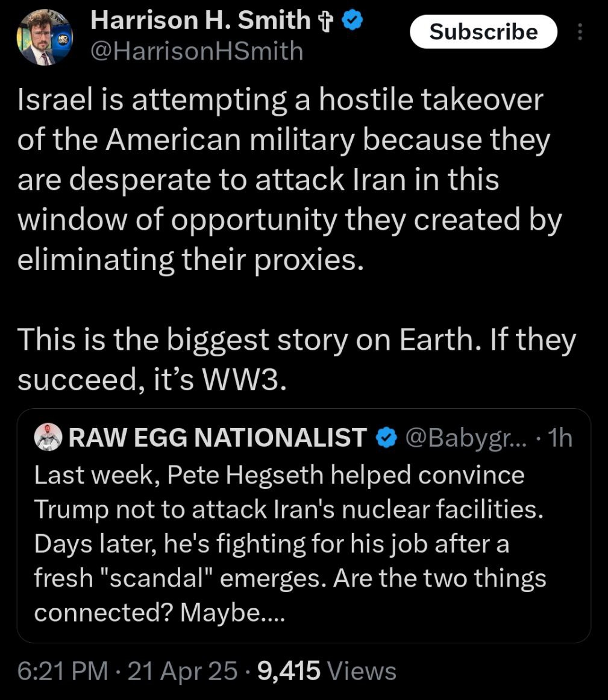
Task: Click the cross symbol after Harrison H. Smith
Action: coord(326,22)
